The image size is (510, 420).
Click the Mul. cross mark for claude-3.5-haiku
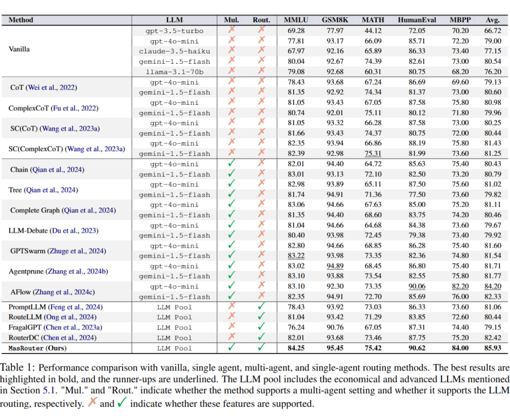231,50
